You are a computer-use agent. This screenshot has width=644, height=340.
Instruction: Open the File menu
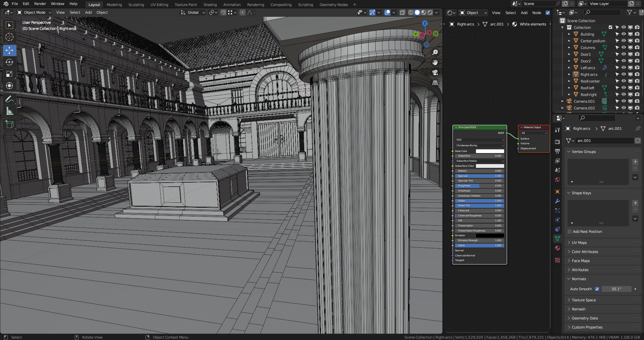point(15,4)
